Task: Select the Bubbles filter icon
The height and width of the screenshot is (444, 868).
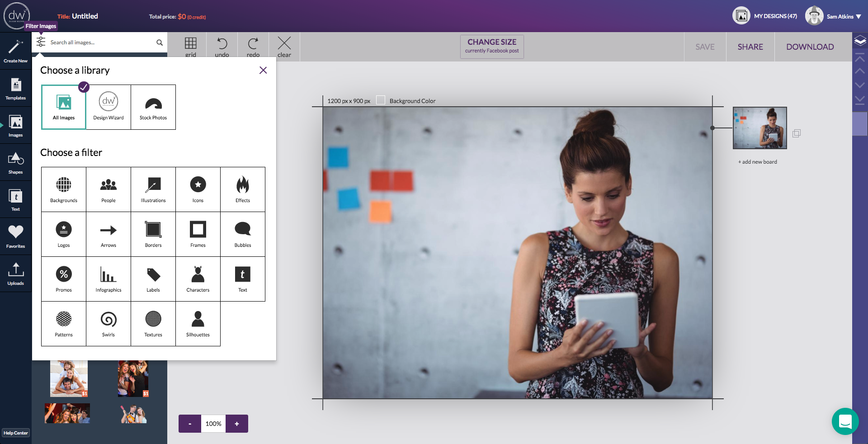Action: (x=243, y=234)
